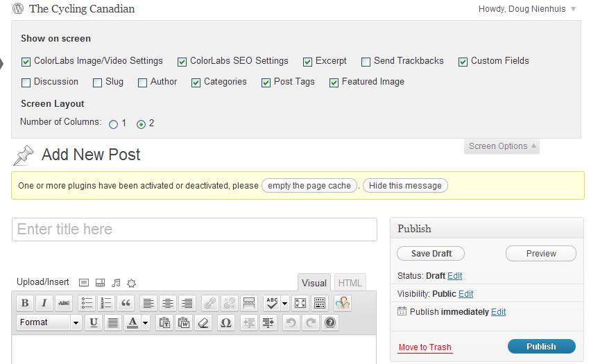591x364 pixels.
Task: Add audio via Upload/Insert
Action: click(116, 283)
